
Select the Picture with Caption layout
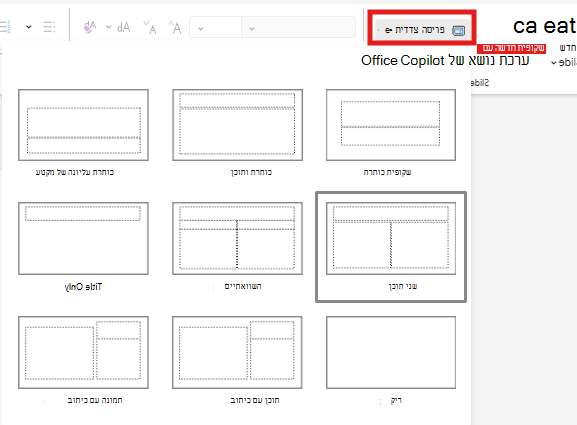click(x=84, y=353)
